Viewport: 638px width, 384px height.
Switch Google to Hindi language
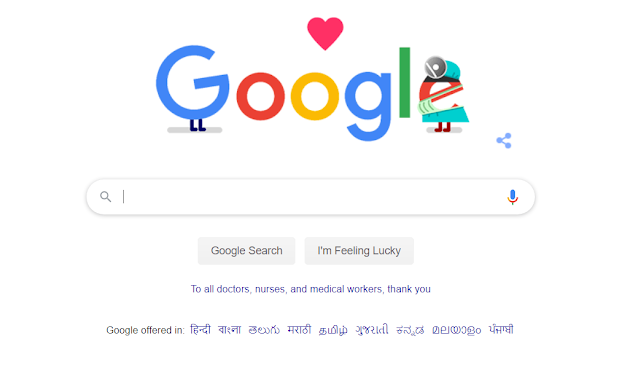click(x=201, y=329)
